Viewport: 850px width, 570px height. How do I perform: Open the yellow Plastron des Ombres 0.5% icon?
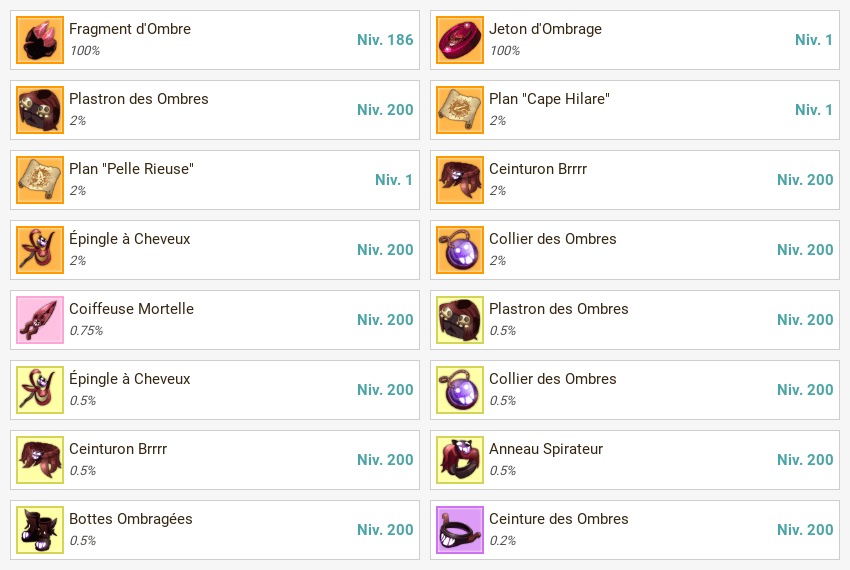point(460,320)
